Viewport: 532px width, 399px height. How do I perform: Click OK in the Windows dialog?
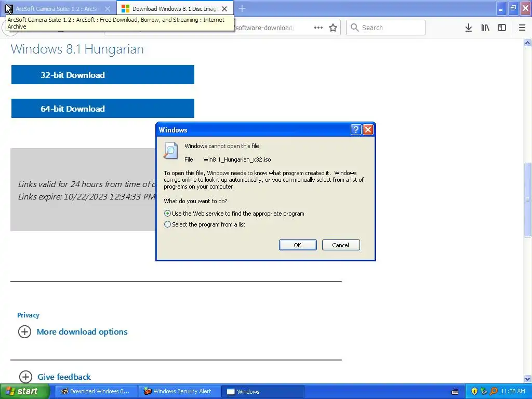[x=298, y=245]
